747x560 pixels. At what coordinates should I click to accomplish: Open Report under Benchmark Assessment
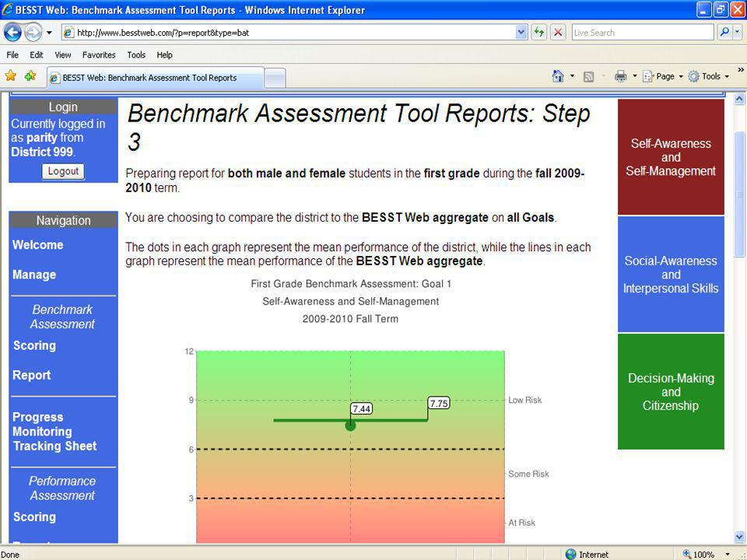[x=31, y=375]
